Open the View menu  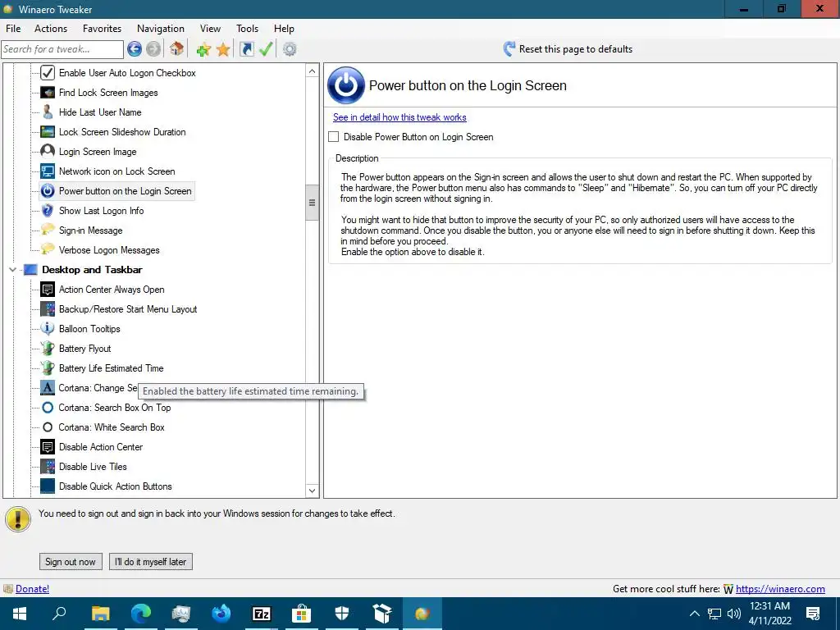[210, 29]
